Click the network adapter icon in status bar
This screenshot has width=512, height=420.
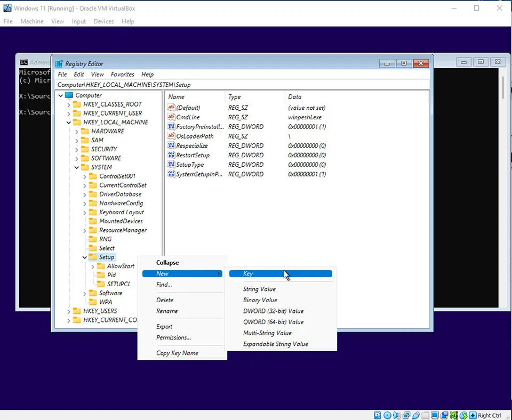click(x=406, y=415)
